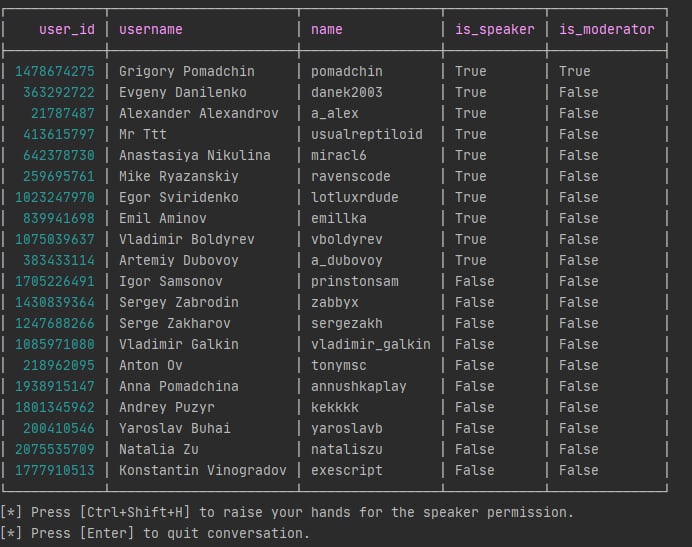
Task: Click the name vladimir_galkin
Action: tap(370, 344)
